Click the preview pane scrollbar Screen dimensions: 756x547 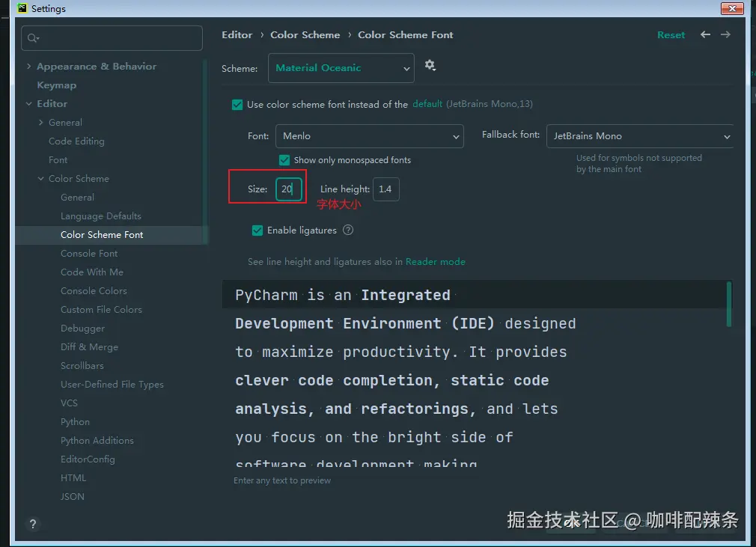(x=728, y=305)
